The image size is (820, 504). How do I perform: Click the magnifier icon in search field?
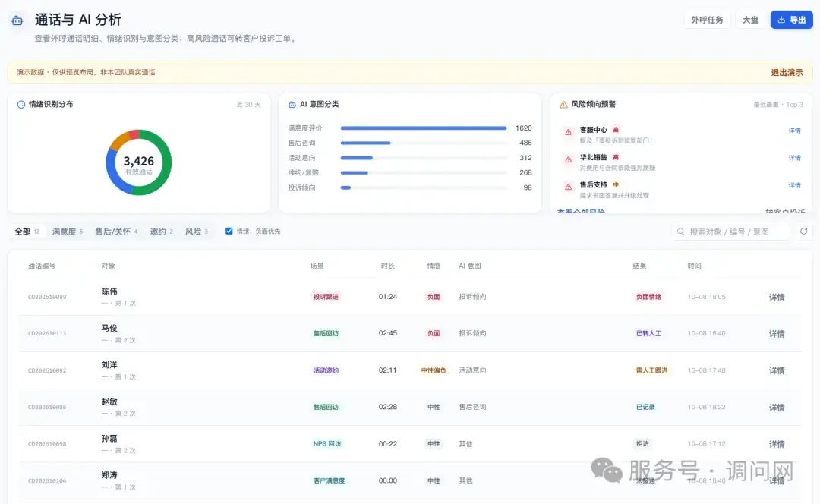point(680,231)
